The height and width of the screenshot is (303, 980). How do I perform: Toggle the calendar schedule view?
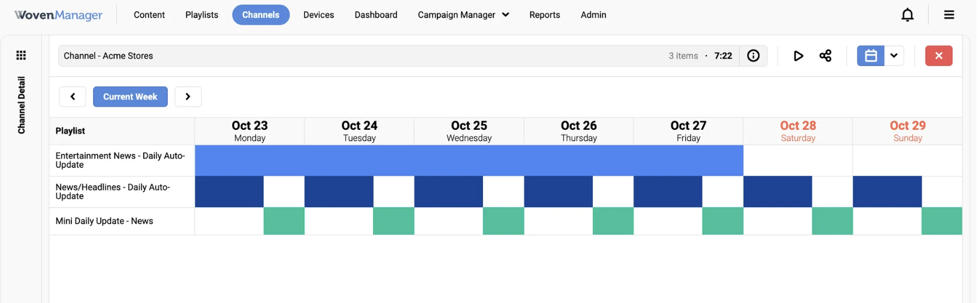tap(870, 56)
